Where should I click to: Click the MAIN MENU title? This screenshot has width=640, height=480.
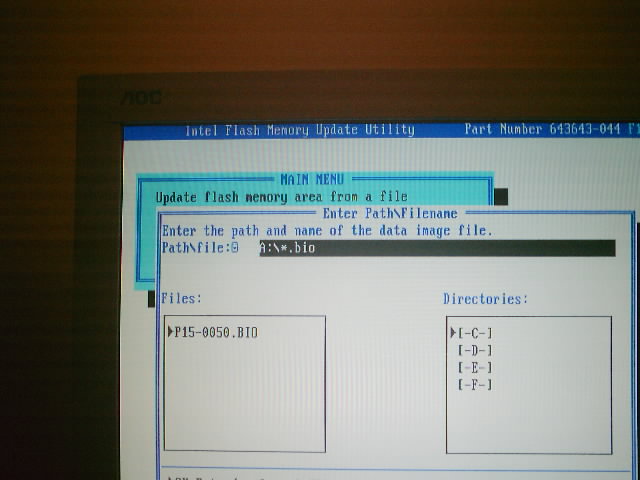(x=312, y=179)
